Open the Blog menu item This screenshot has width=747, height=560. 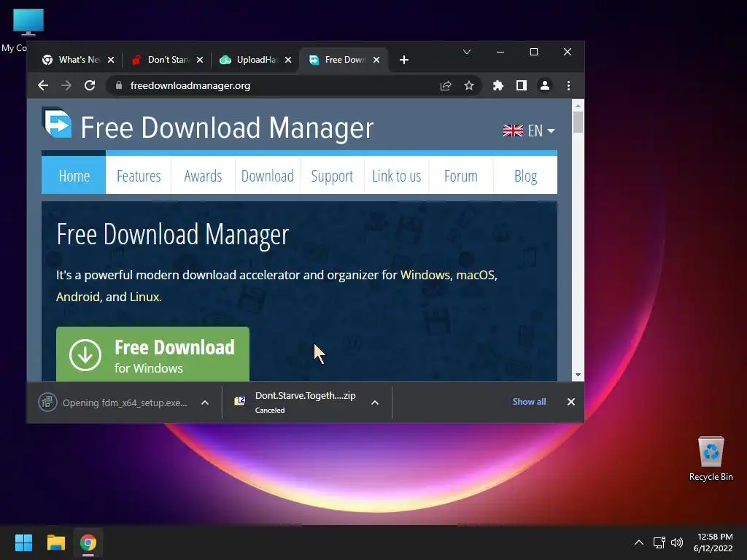pyautogui.click(x=525, y=176)
